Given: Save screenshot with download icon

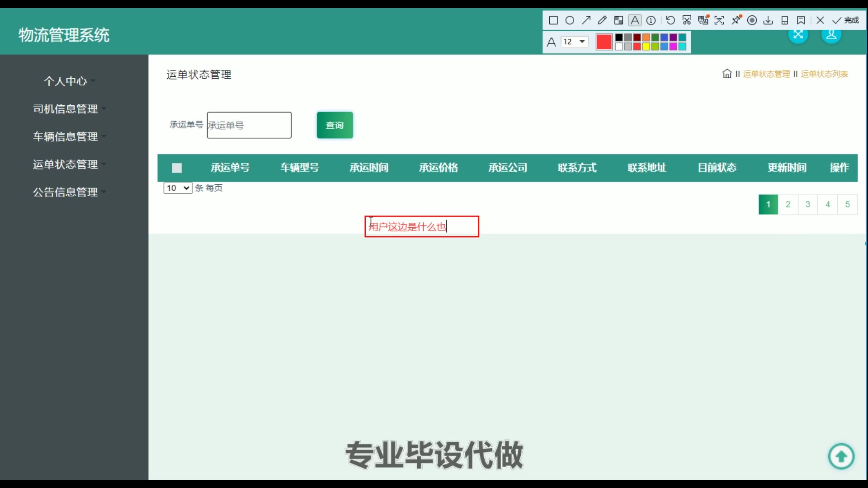Looking at the screenshot, I should coord(768,20).
